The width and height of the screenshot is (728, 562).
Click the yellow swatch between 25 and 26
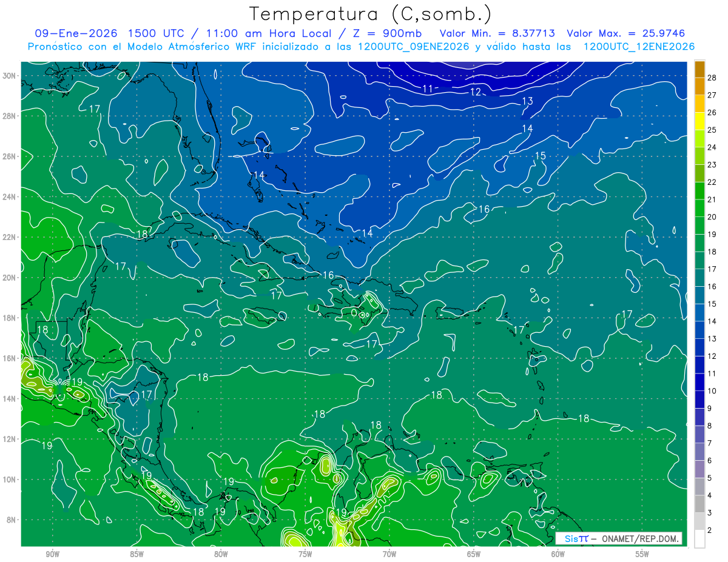699,121
